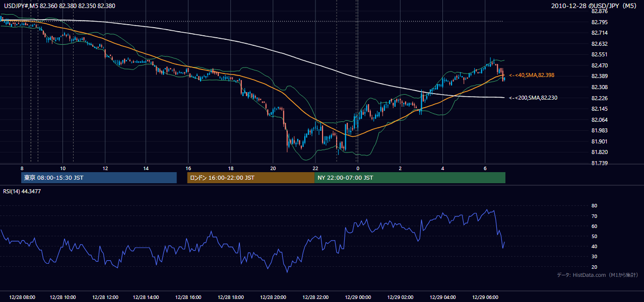The image size is (644, 302).
Task: Click hour tick 14 under price chart
Action: coord(146,168)
